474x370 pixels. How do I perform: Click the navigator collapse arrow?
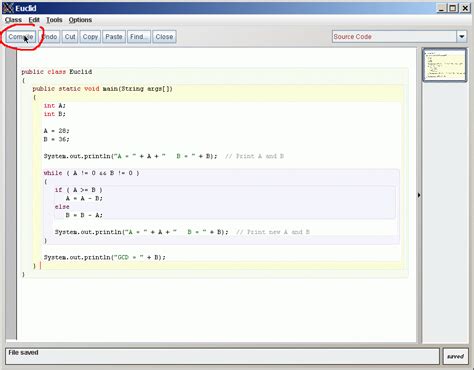click(419, 195)
